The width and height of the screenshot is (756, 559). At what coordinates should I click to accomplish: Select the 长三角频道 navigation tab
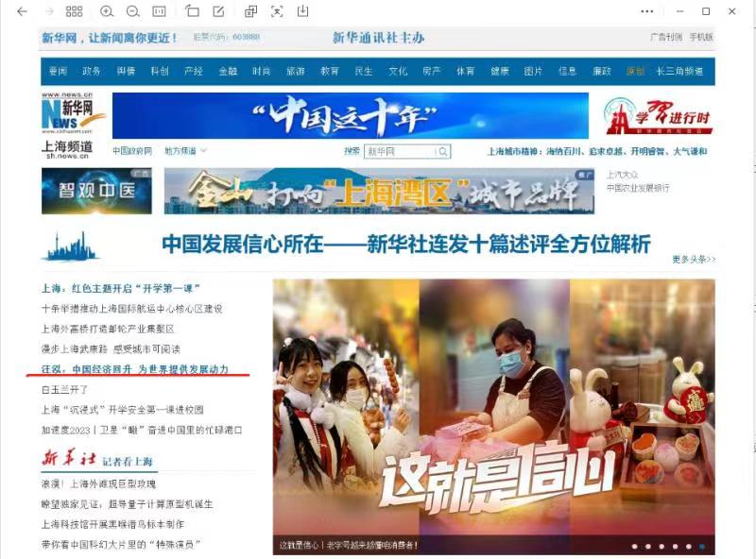tap(679, 72)
